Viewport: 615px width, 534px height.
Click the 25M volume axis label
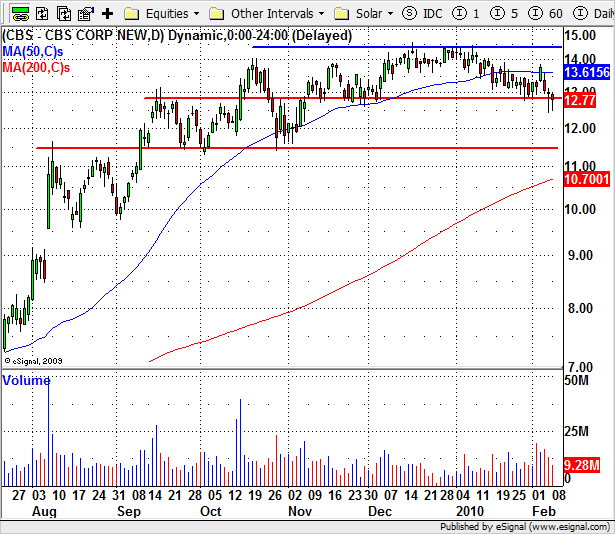coord(577,431)
